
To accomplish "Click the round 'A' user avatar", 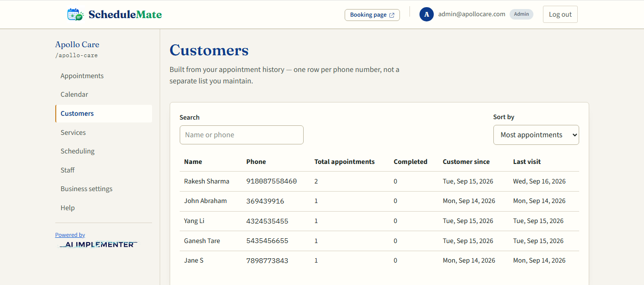I will (427, 14).
